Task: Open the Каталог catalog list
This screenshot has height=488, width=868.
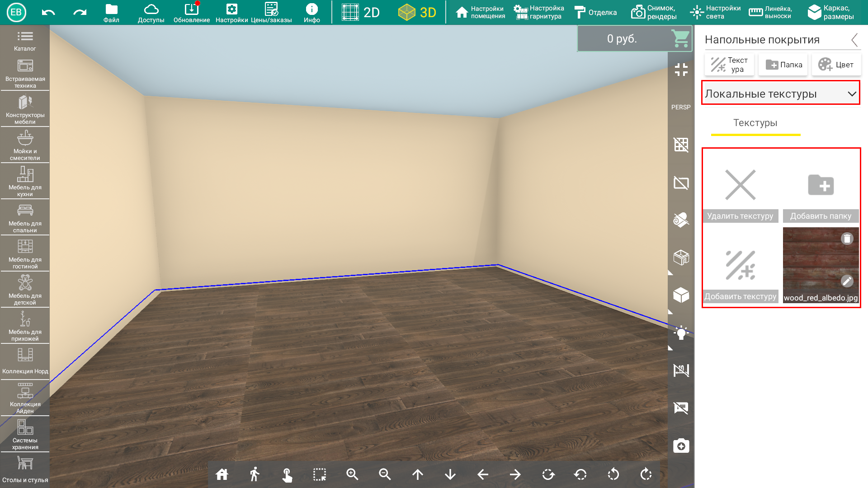Action: 25,41
